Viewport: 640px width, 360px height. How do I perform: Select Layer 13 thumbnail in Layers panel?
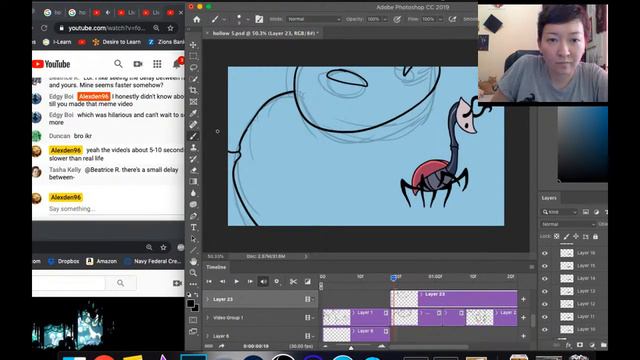pos(567,291)
